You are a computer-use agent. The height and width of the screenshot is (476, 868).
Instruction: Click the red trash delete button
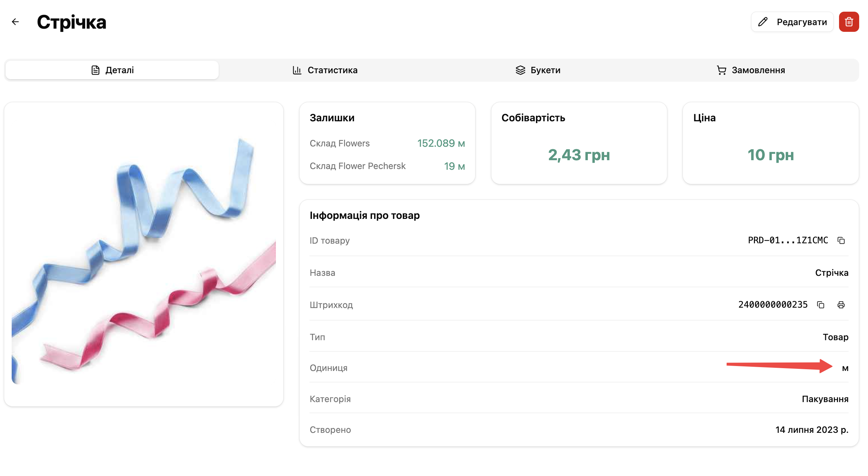point(849,22)
